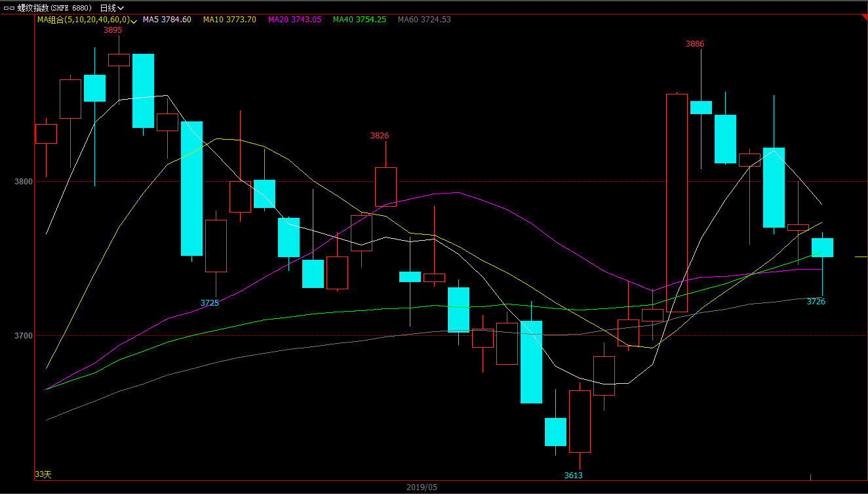Select the MA60 3724.53 legend label
The width and height of the screenshot is (868, 494).
pos(424,20)
